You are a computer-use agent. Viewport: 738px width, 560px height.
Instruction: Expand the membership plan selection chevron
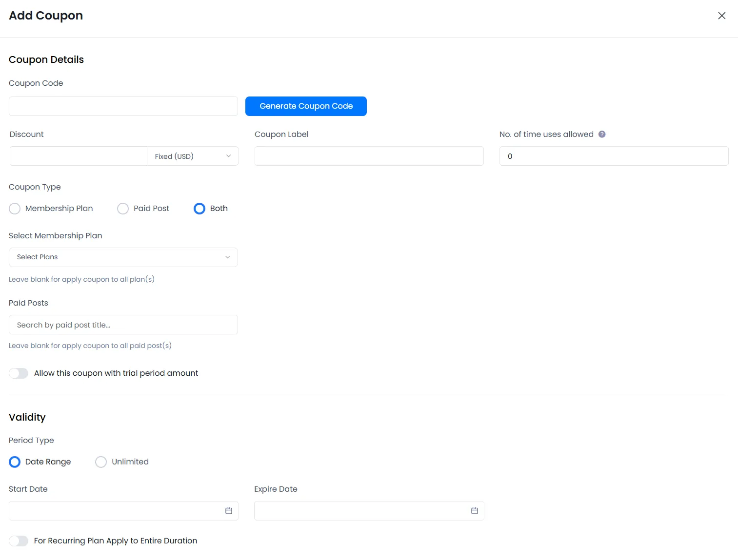tap(227, 257)
